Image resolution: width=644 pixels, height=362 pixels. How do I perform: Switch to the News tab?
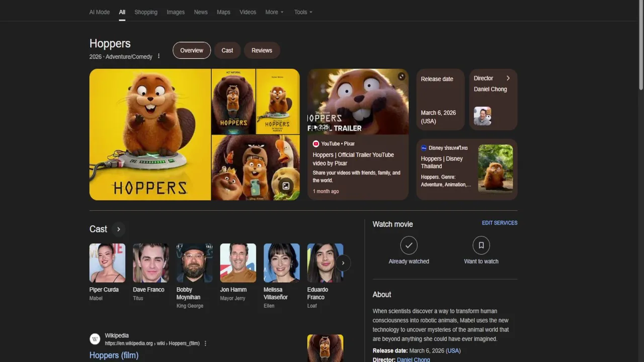click(201, 12)
